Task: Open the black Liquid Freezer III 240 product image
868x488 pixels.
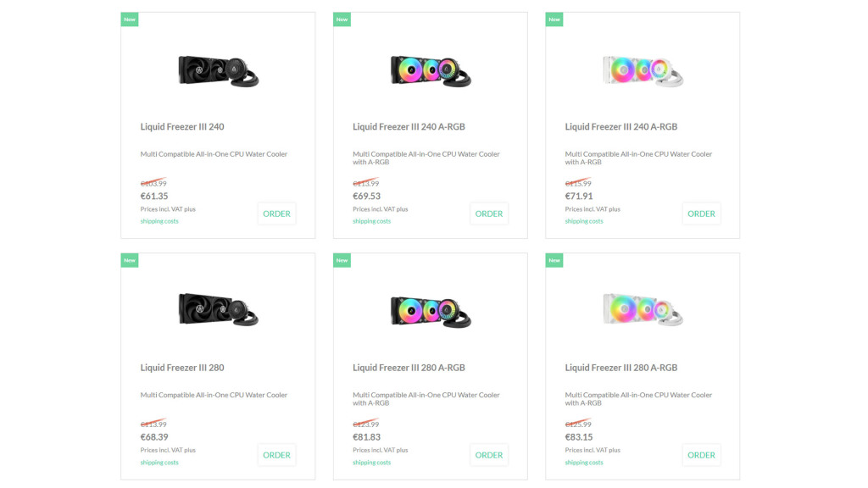Action: [x=218, y=69]
